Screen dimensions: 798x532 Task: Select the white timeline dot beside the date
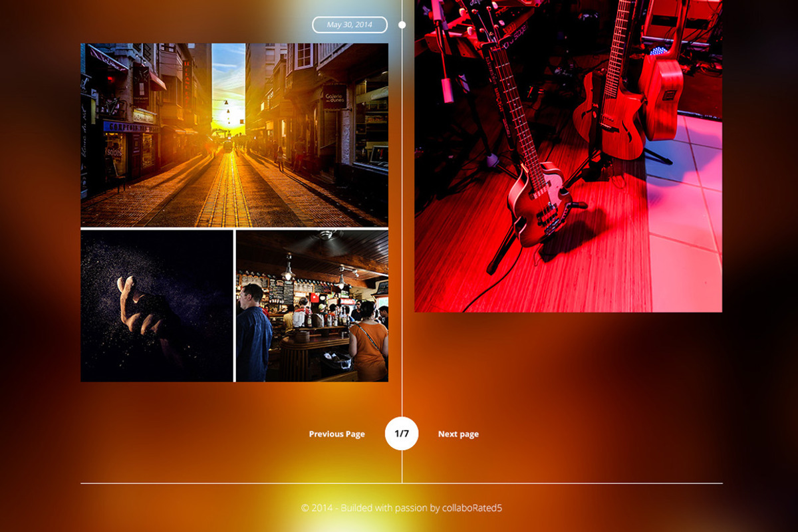(402, 25)
